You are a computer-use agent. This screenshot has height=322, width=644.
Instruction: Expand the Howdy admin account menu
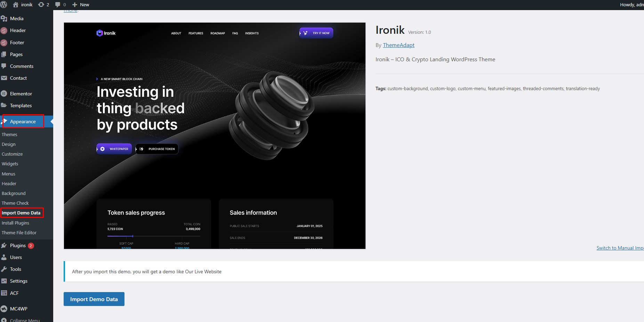point(631,5)
